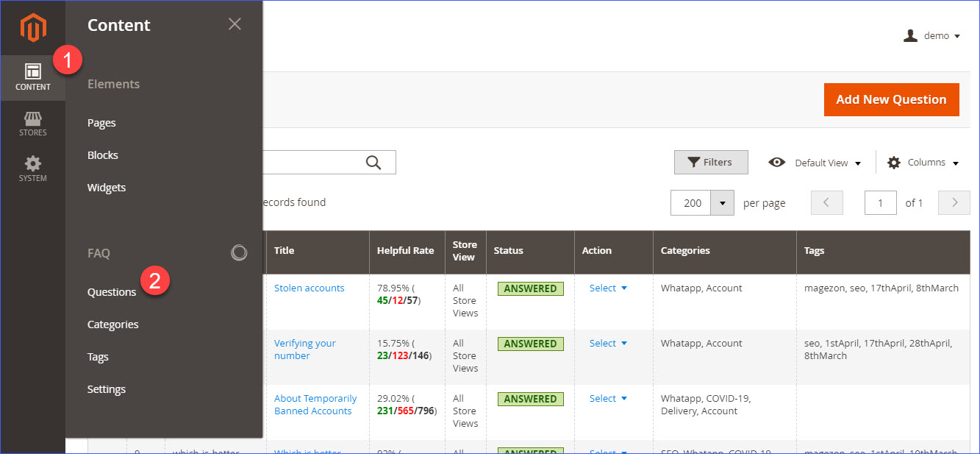Image resolution: width=980 pixels, height=454 pixels.
Task: Open the System section from the sidebar
Action: [32, 169]
